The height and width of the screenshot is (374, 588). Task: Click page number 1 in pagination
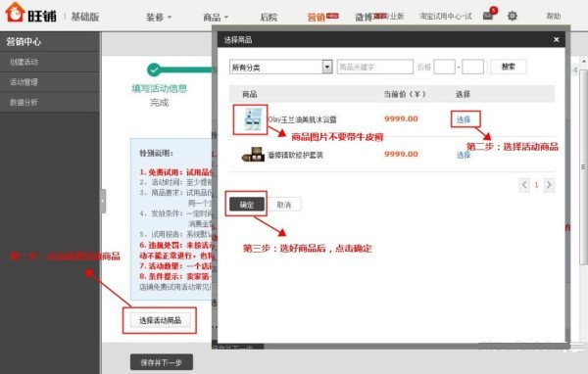coord(536,185)
